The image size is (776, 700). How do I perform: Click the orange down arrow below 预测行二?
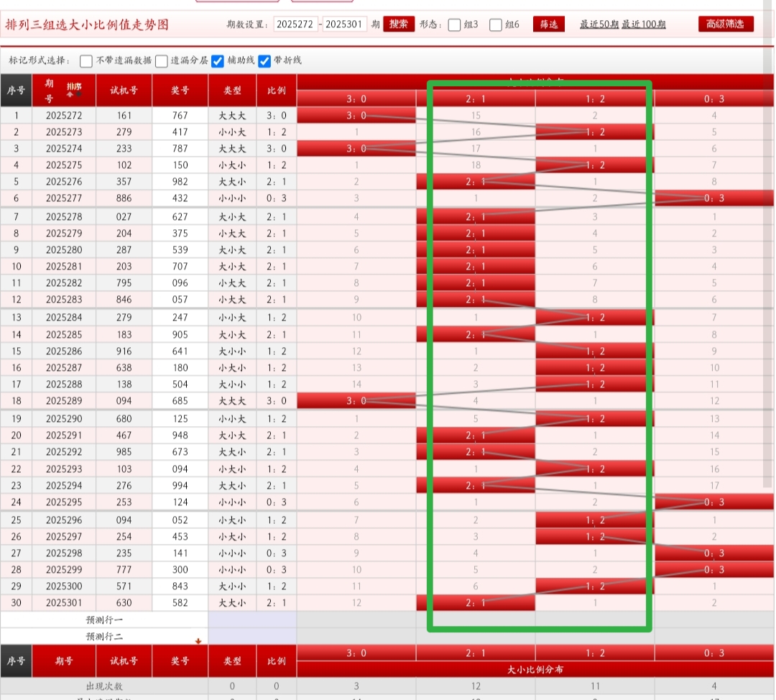[198, 641]
